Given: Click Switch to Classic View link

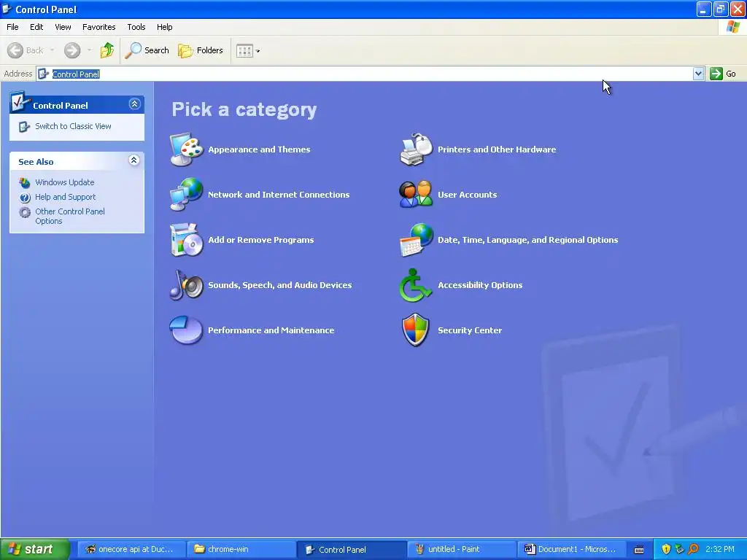Looking at the screenshot, I should coord(73,126).
